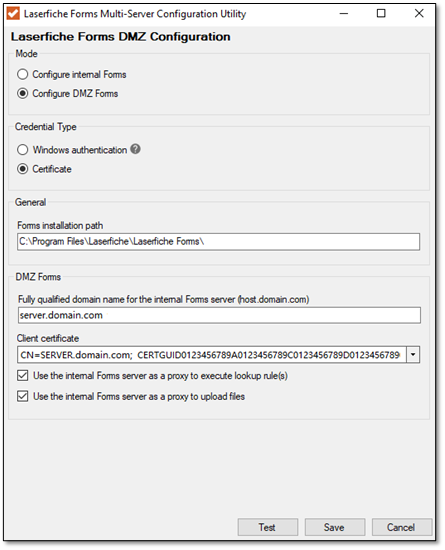Choose Windows authentication credential type

tap(23, 150)
